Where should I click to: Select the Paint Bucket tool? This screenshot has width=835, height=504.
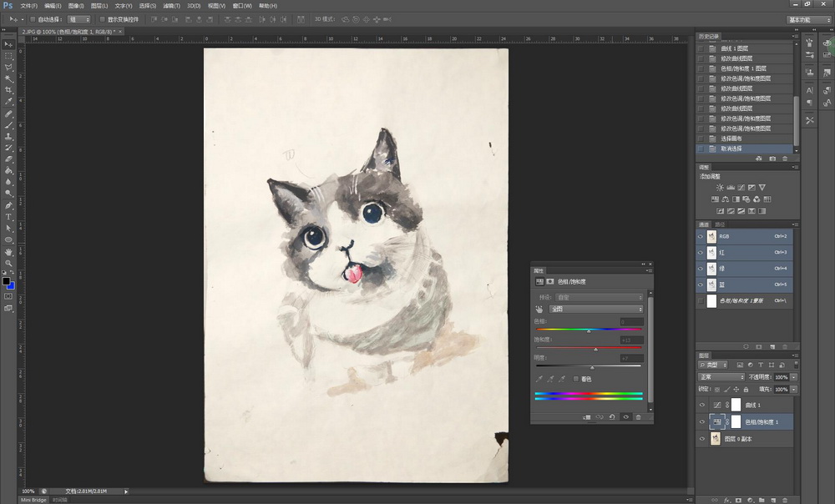pos(8,170)
